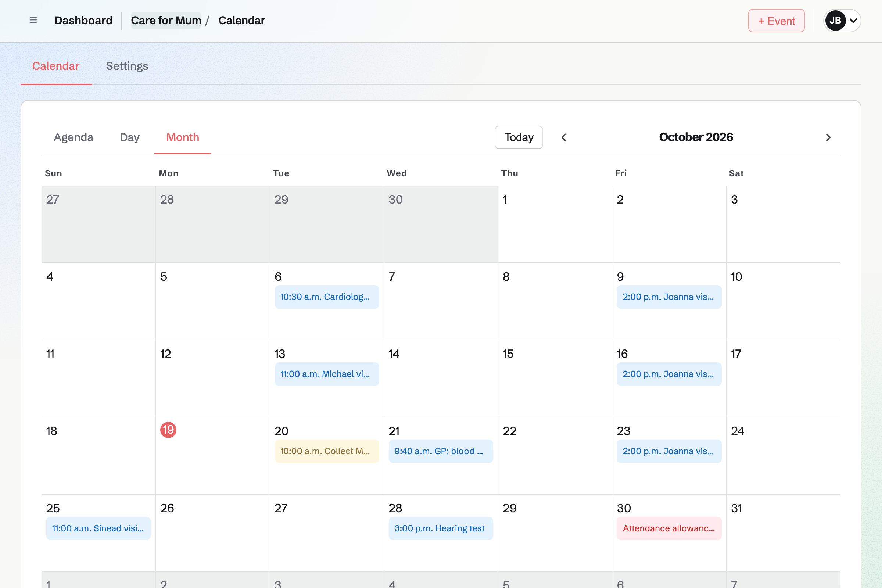Click the Sat column header
This screenshot has width=882, height=588.
[736, 173]
